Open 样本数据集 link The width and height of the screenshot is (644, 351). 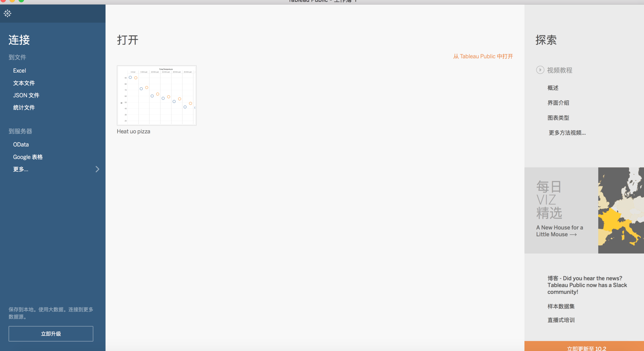pyautogui.click(x=561, y=306)
